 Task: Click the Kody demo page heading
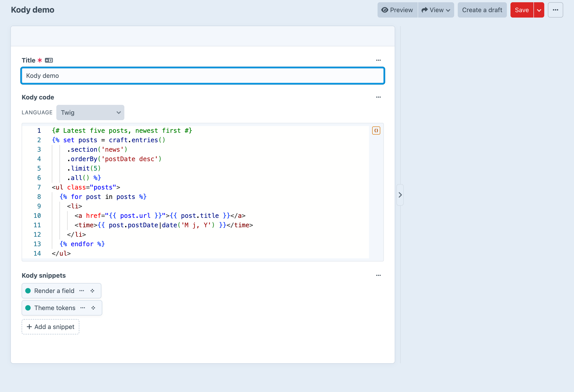coord(33,10)
